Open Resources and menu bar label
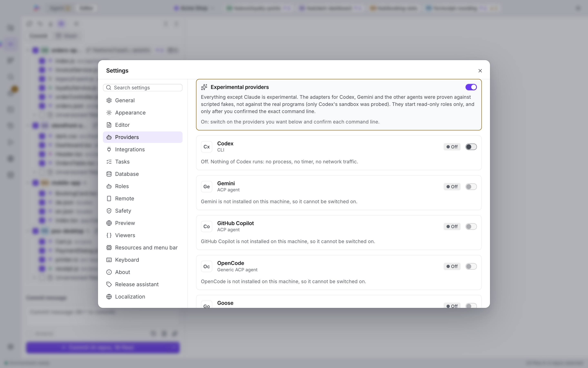This screenshot has height=368, width=588. pyautogui.click(x=146, y=248)
